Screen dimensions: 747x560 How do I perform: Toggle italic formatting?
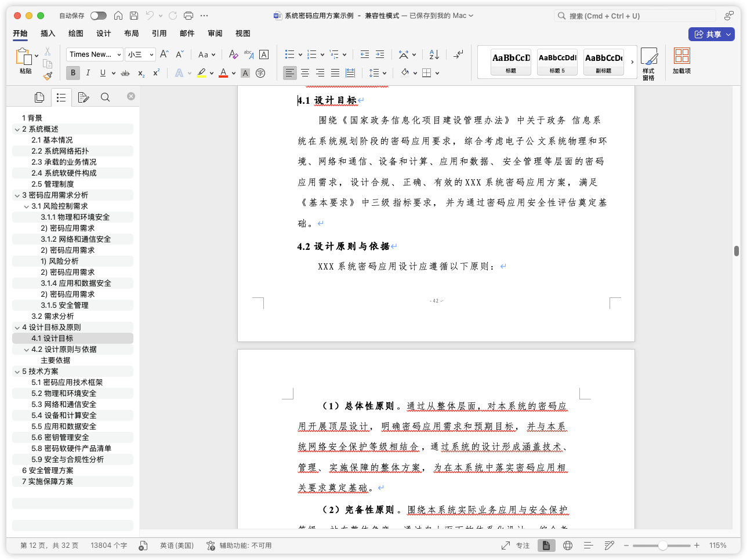point(88,72)
